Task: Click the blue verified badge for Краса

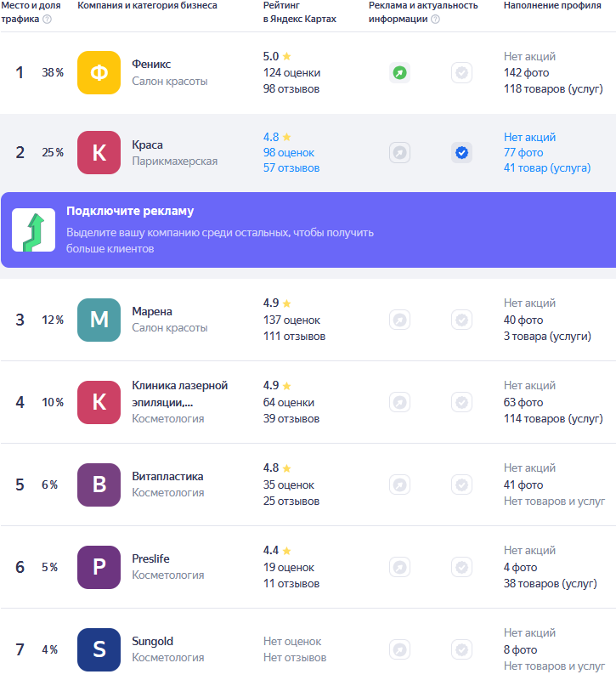Action: coord(461,153)
